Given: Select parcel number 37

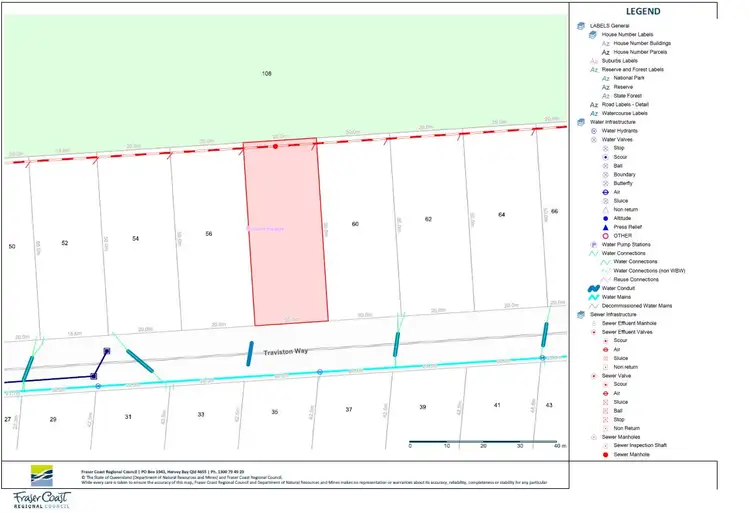Looking at the screenshot, I should [x=349, y=410].
